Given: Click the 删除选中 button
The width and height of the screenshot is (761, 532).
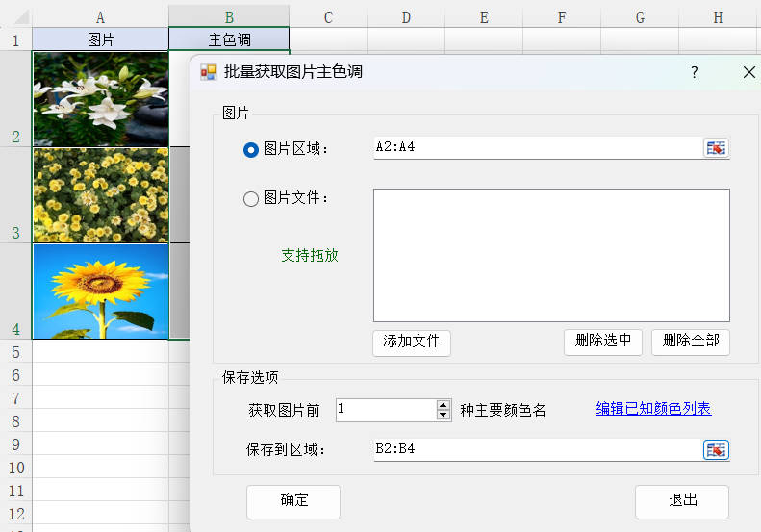Looking at the screenshot, I should pyautogui.click(x=602, y=342).
